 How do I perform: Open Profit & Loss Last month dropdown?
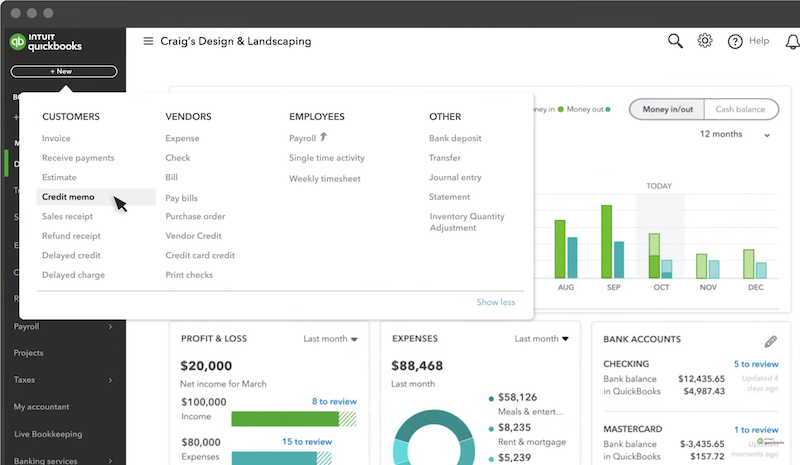coord(331,339)
